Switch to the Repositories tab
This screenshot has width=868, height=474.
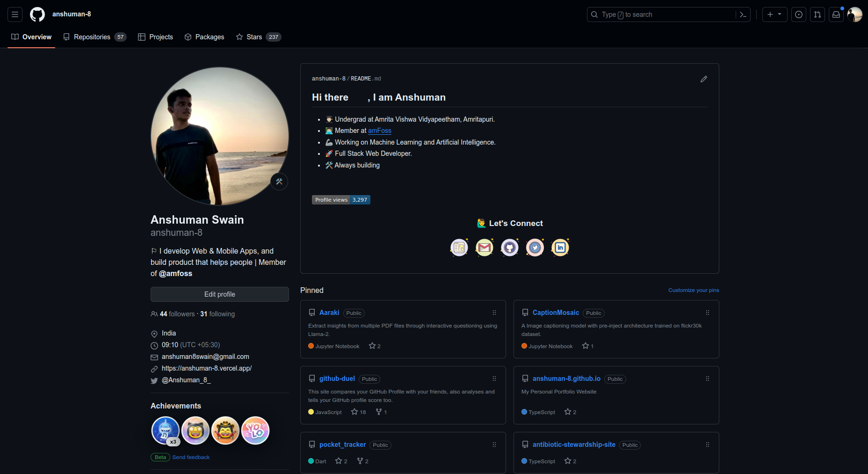pyautogui.click(x=94, y=37)
